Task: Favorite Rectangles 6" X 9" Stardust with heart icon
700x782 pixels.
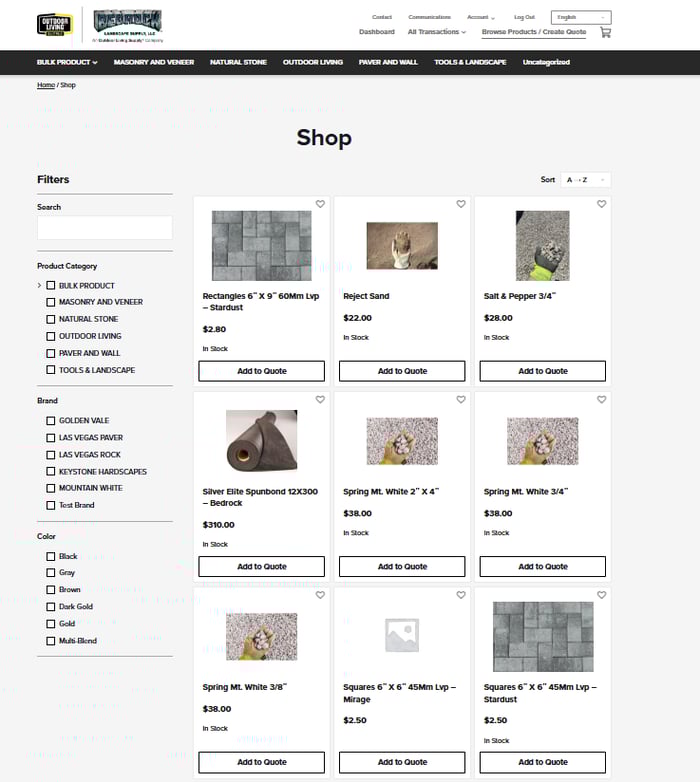Action: 320,204
